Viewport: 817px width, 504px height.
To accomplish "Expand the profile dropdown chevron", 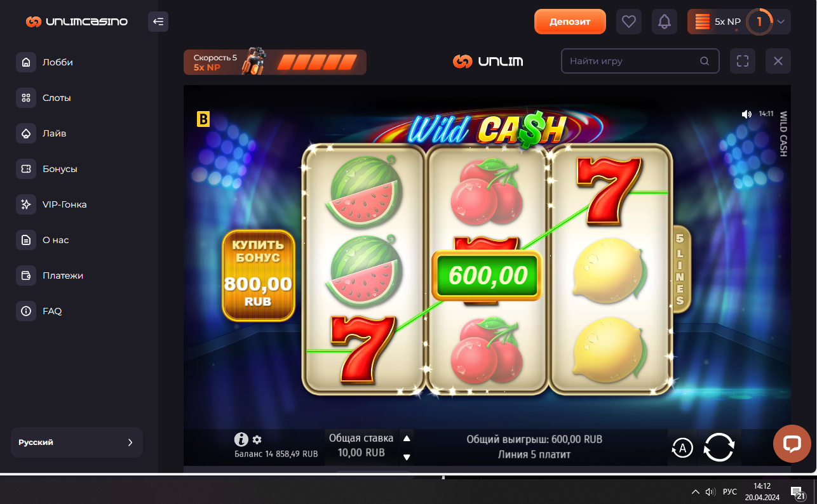I will 781,22.
